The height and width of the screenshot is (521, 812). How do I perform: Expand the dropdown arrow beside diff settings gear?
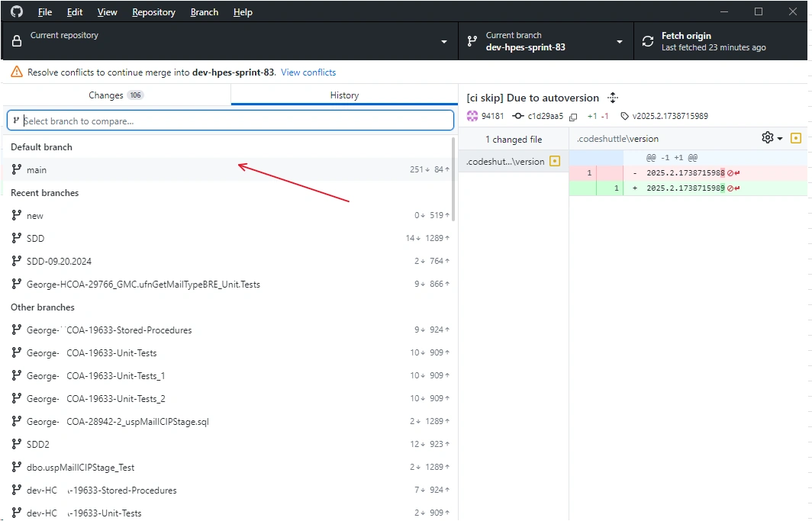click(780, 139)
